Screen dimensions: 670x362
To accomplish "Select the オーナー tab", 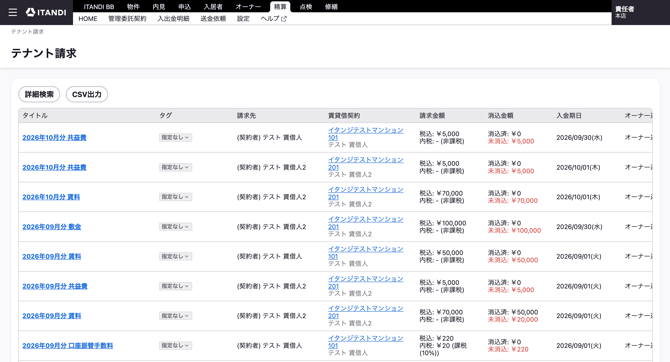I will (x=248, y=6).
